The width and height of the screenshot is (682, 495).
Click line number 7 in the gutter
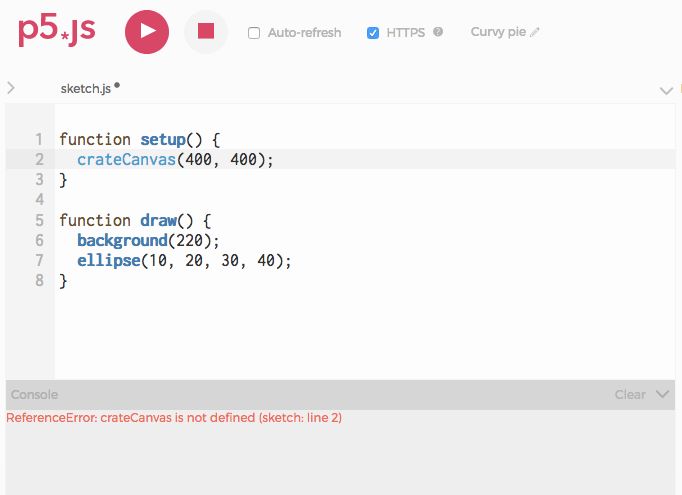click(x=40, y=260)
